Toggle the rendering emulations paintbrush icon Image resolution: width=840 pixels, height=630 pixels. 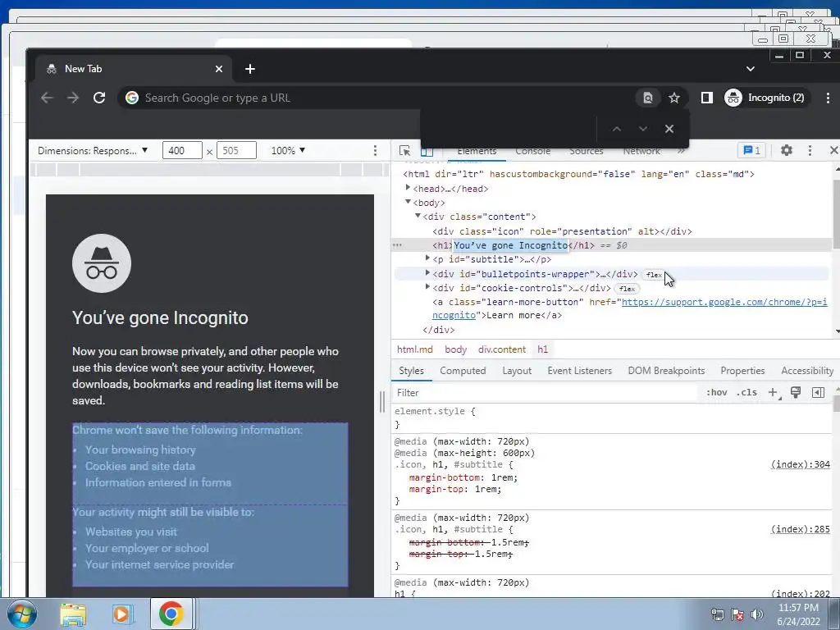click(x=796, y=393)
